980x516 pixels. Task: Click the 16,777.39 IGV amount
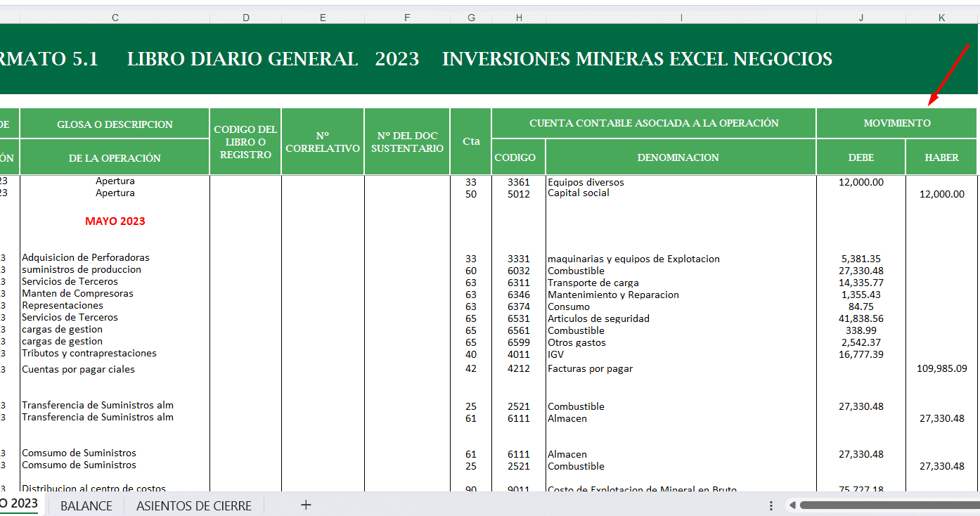[x=860, y=354]
